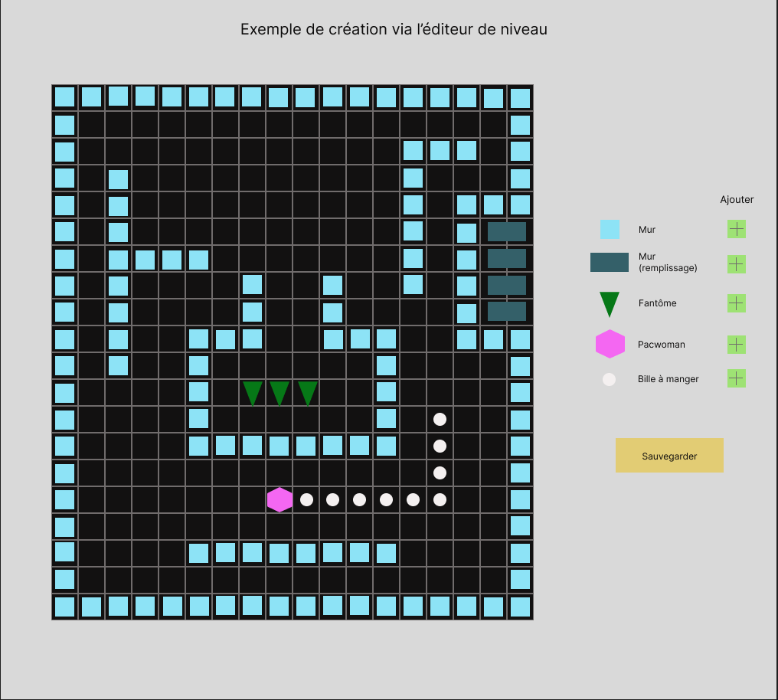Select the topmost dark fill wall block on grid
Viewport: 778px width, 700px height.
(x=507, y=232)
